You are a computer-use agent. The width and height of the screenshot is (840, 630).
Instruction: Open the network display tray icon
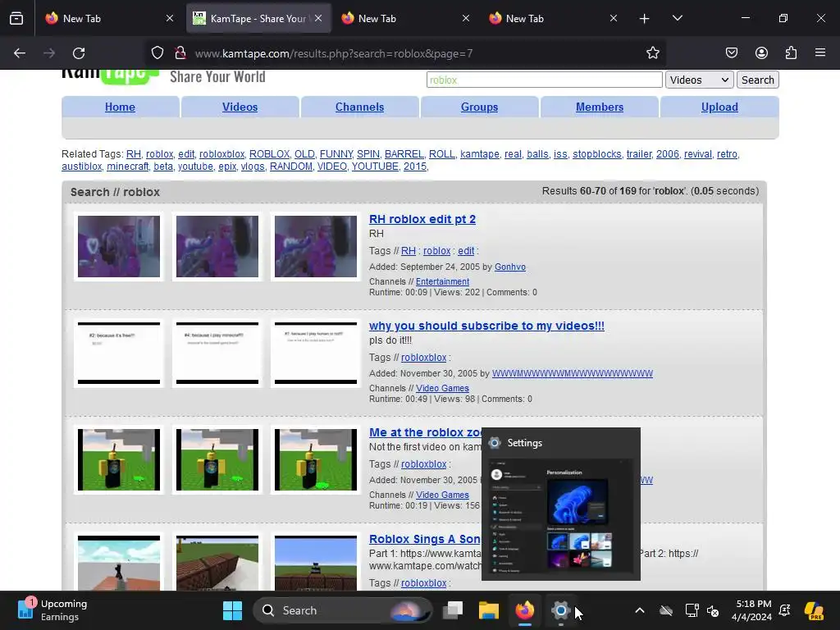coord(692,610)
